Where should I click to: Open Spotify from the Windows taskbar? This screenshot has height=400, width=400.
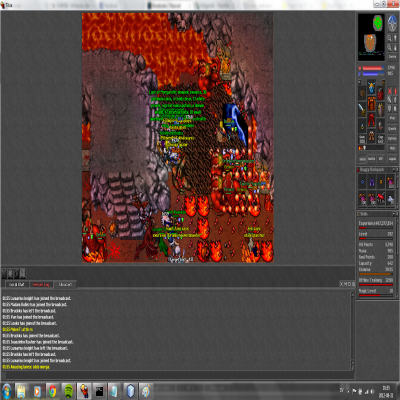point(68,391)
